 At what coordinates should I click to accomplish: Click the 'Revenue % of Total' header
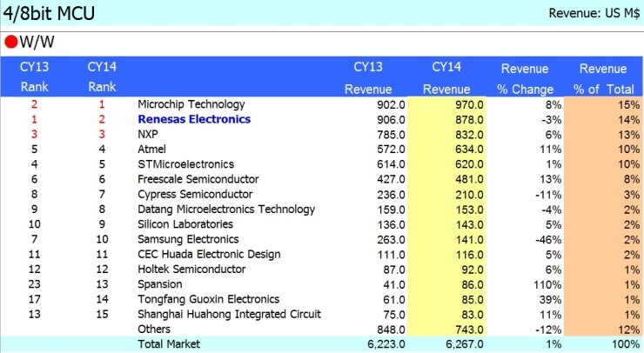pos(603,79)
